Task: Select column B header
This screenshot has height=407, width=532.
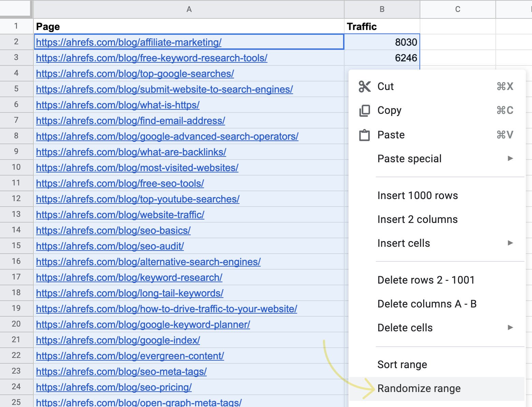Action: coord(382,9)
